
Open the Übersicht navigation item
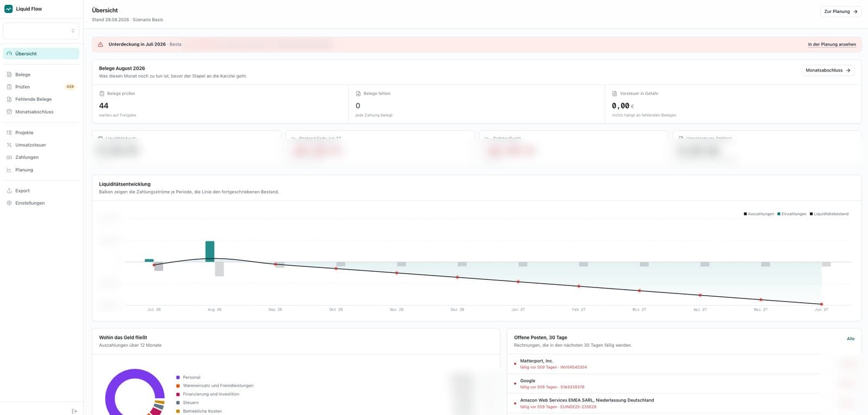[41, 54]
